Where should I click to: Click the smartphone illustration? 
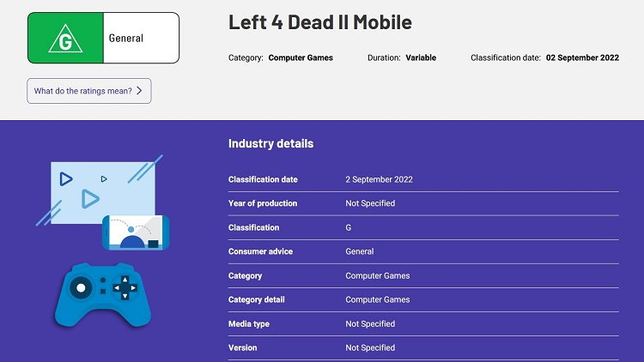click(136, 232)
